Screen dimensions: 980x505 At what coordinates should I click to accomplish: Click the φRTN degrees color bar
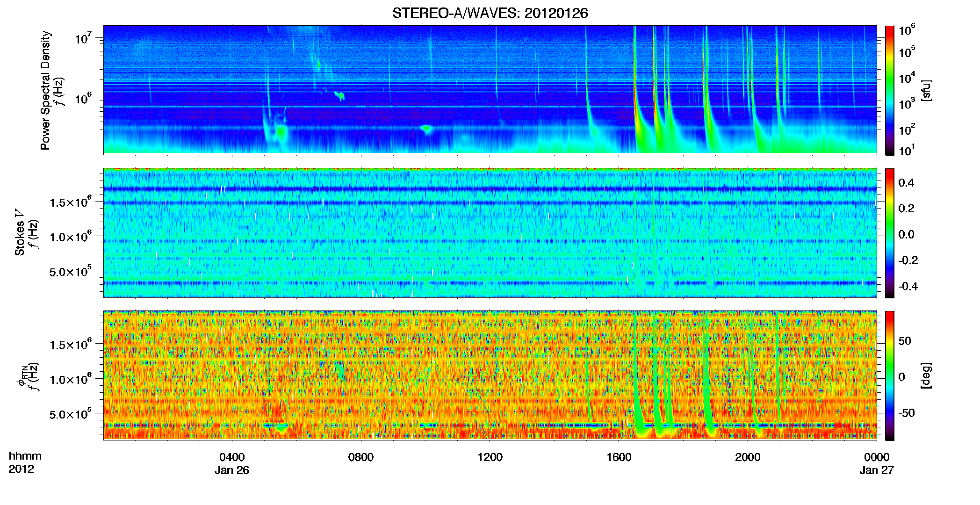[890, 376]
